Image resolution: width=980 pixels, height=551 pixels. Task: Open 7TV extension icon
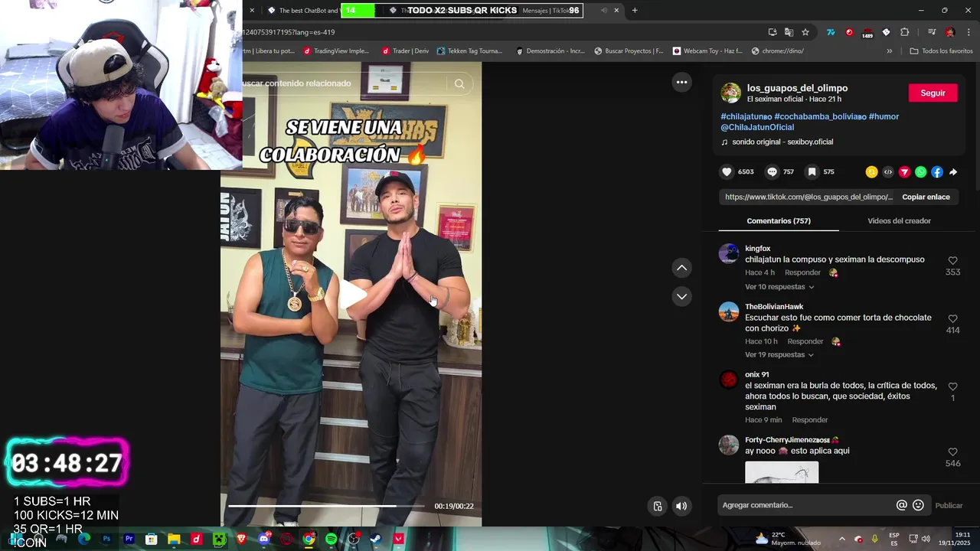(x=831, y=32)
